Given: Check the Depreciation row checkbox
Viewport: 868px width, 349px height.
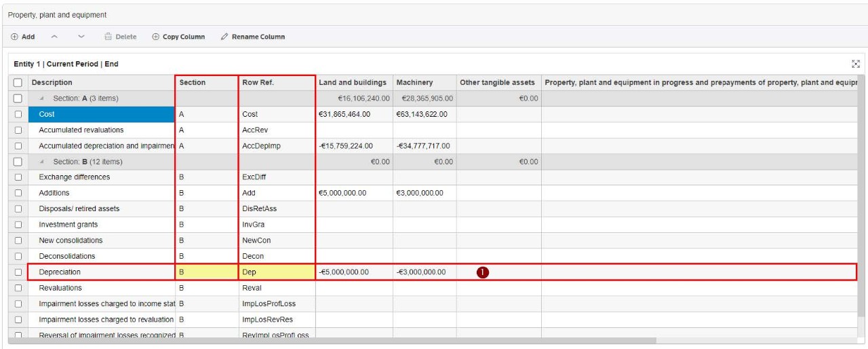Looking at the screenshot, I should tap(18, 272).
